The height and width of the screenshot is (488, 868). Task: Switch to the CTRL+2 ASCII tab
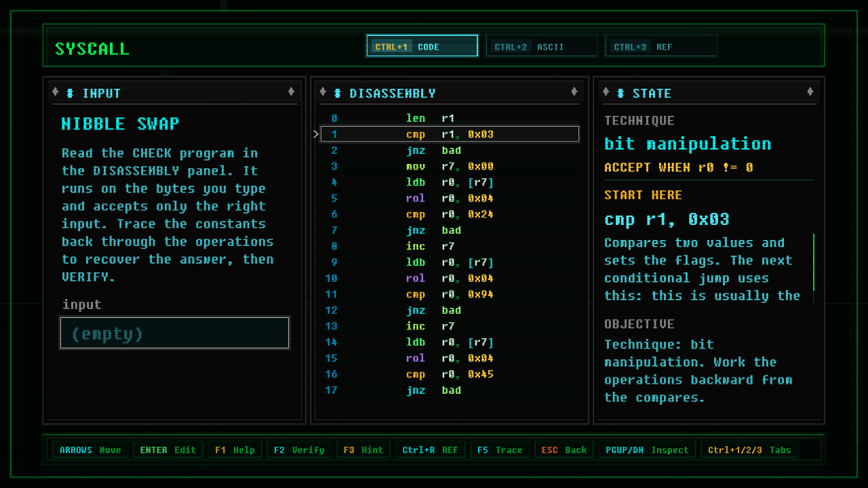point(541,46)
